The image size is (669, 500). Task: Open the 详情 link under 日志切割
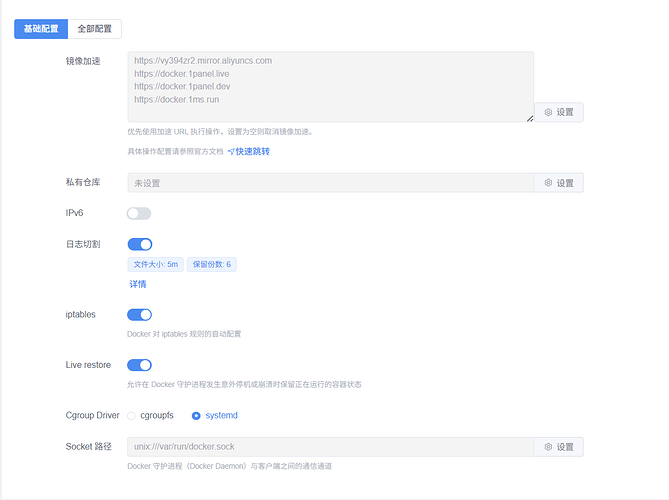[x=138, y=284]
